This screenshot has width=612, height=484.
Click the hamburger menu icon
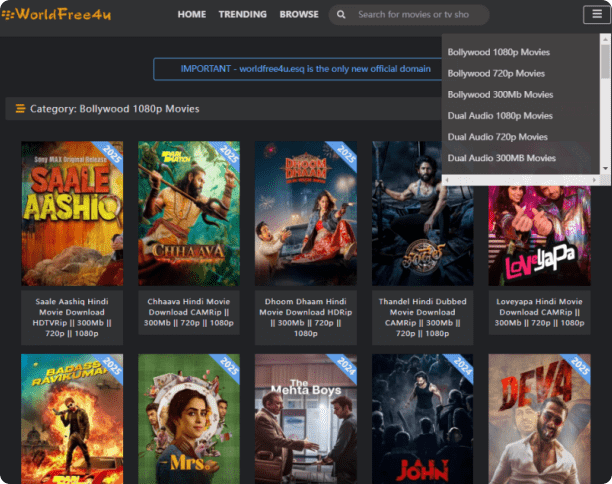(x=593, y=14)
